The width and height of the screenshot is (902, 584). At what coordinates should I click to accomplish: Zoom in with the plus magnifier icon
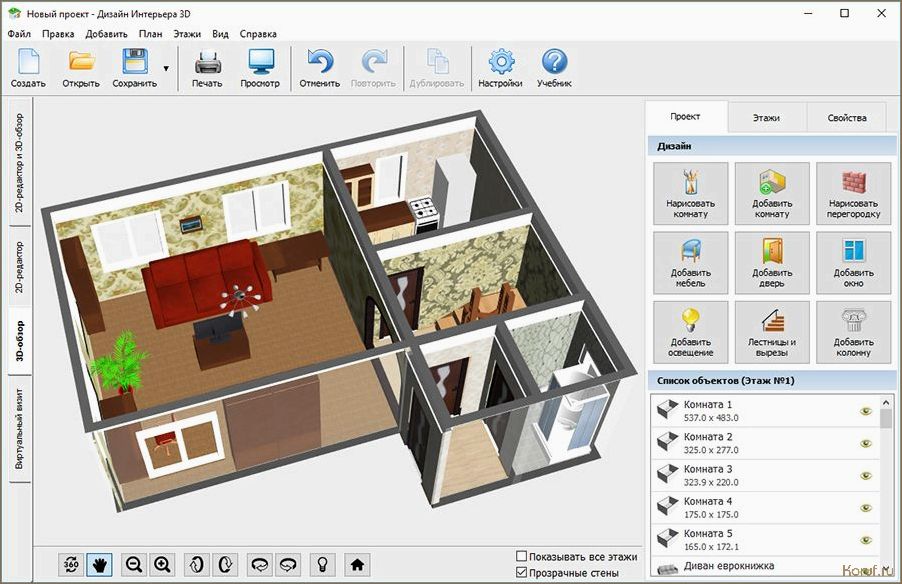click(x=162, y=564)
